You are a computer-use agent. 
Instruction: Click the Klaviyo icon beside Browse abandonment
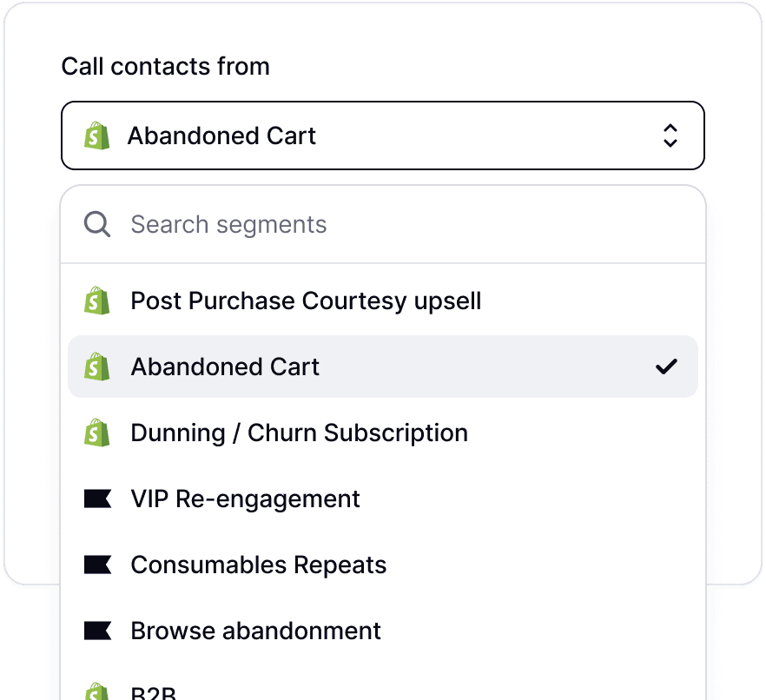[x=98, y=631]
